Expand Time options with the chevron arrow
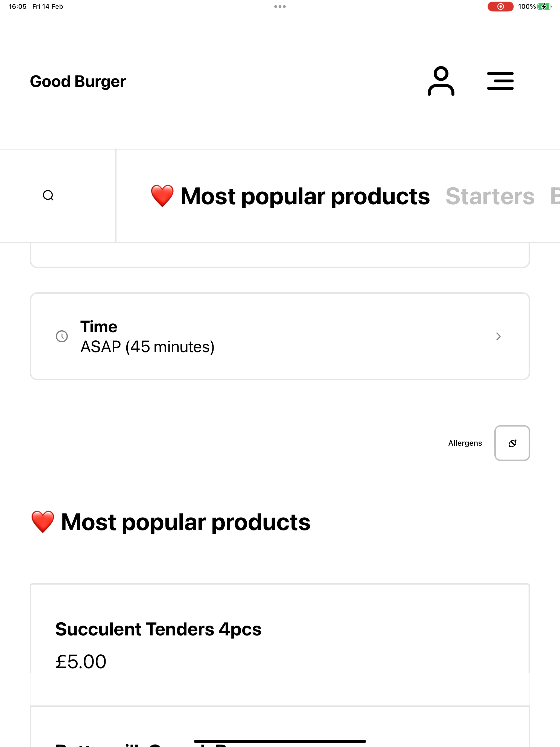The height and width of the screenshot is (747, 560). pyautogui.click(x=498, y=336)
